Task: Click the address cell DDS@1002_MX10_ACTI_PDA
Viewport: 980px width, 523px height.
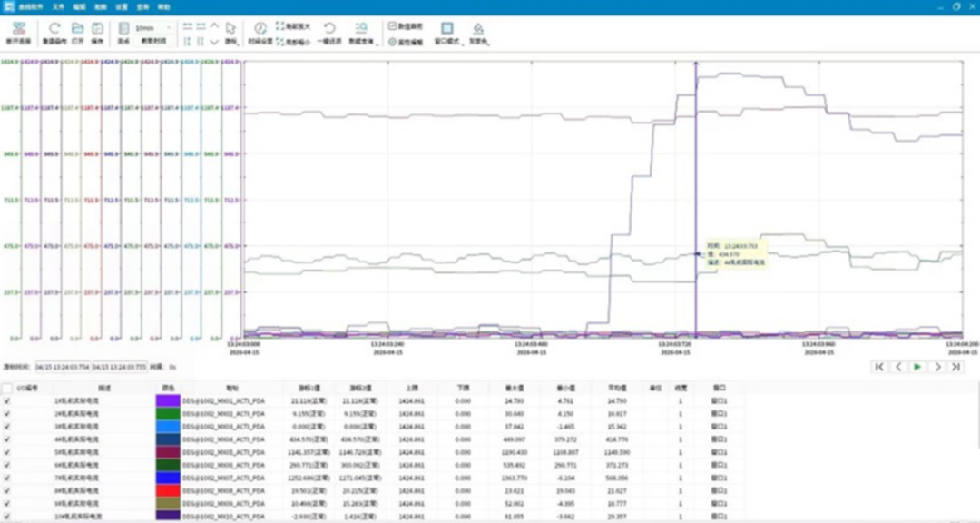Action: pyautogui.click(x=223, y=517)
